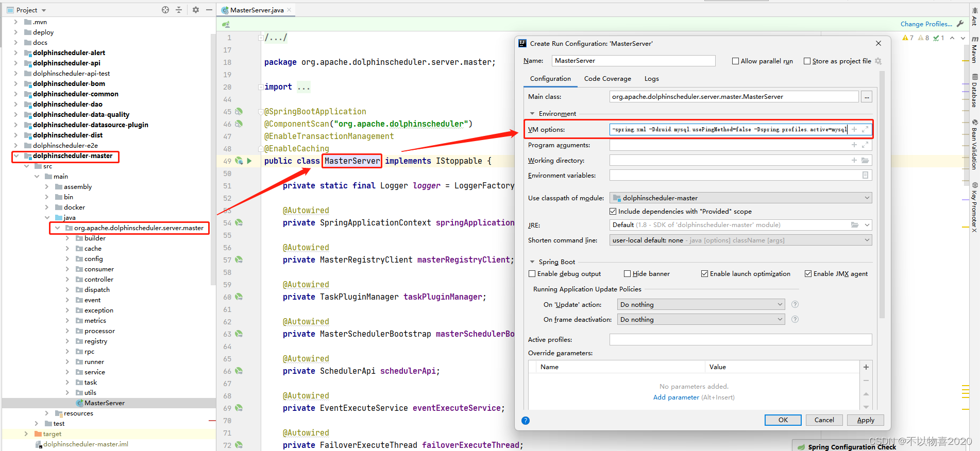The width and height of the screenshot is (980, 451).
Task: Open Key Promoter X tool window
Action: [974, 207]
